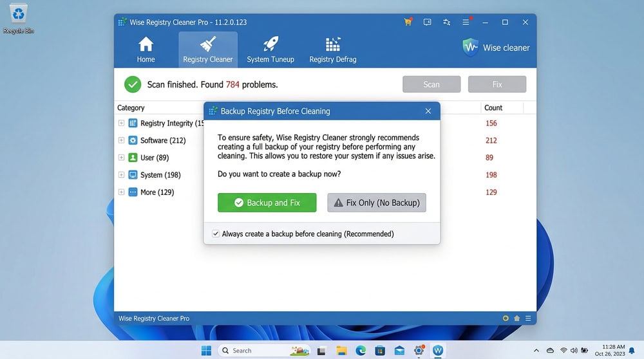Open the Windows Start menu

(x=206, y=351)
